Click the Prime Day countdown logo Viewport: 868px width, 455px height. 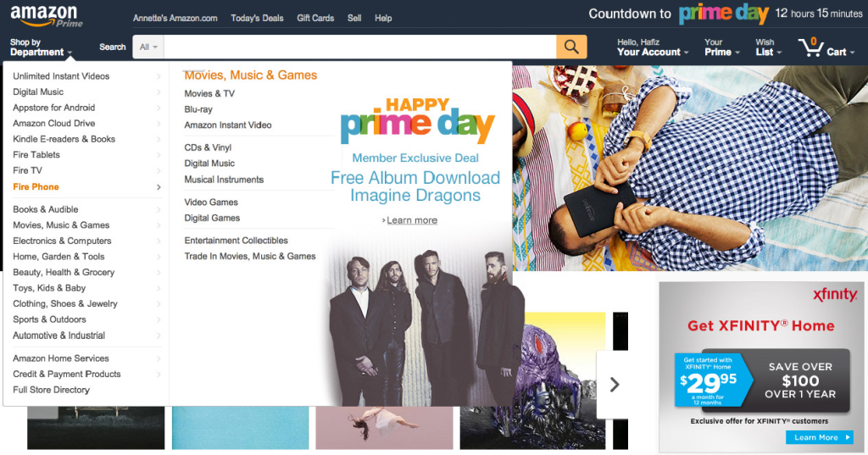tap(724, 14)
